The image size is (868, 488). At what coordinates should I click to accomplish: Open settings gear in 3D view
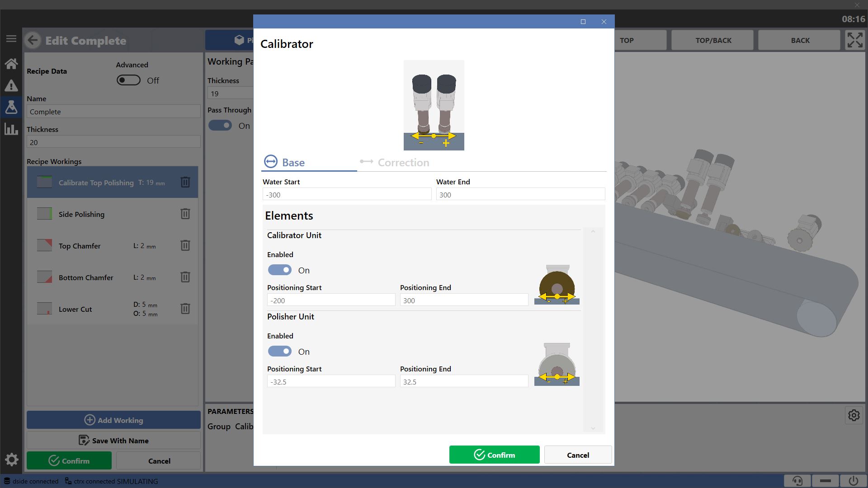(x=854, y=415)
